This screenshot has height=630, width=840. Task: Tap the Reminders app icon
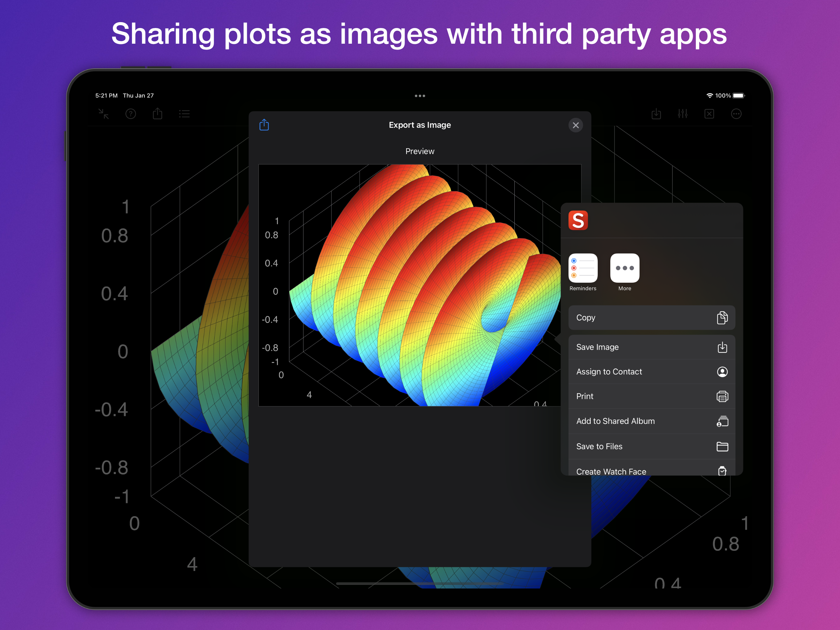pyautogui.click(x=583, y=268)
